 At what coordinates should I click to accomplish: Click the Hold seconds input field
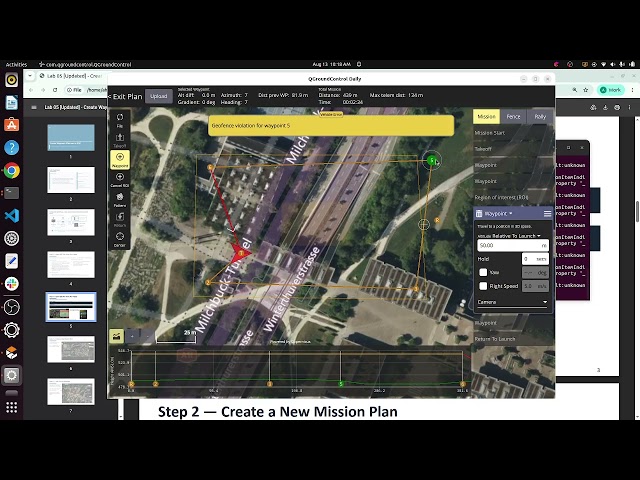click(535, 259)
